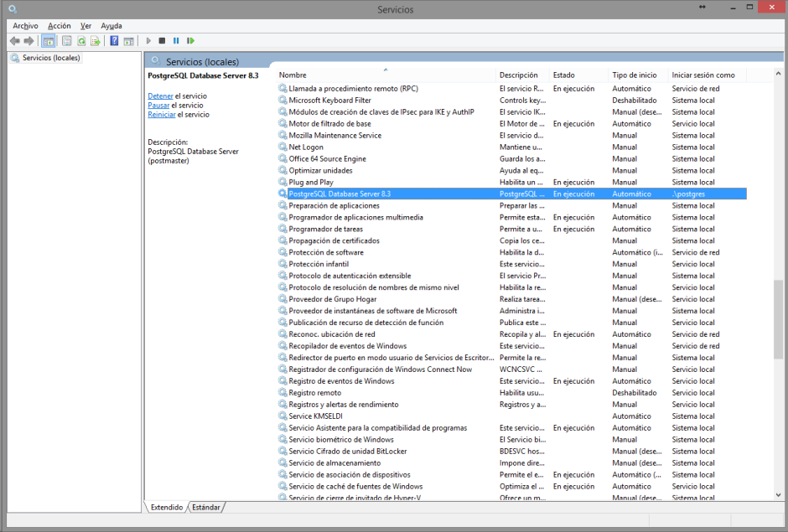
Task: Switch to the Estándar tab
Action: click(x=206, y=507)
